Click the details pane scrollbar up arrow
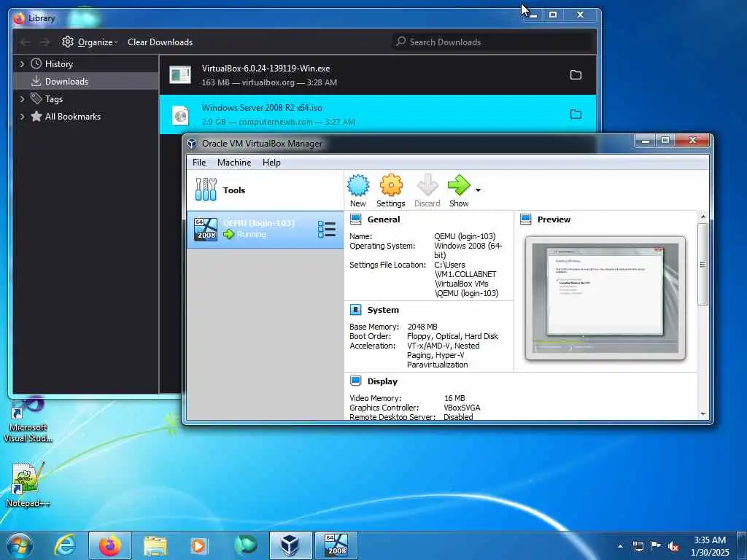Image resolution: width=747 pixels, height=560 pixels. pos(703,217)
